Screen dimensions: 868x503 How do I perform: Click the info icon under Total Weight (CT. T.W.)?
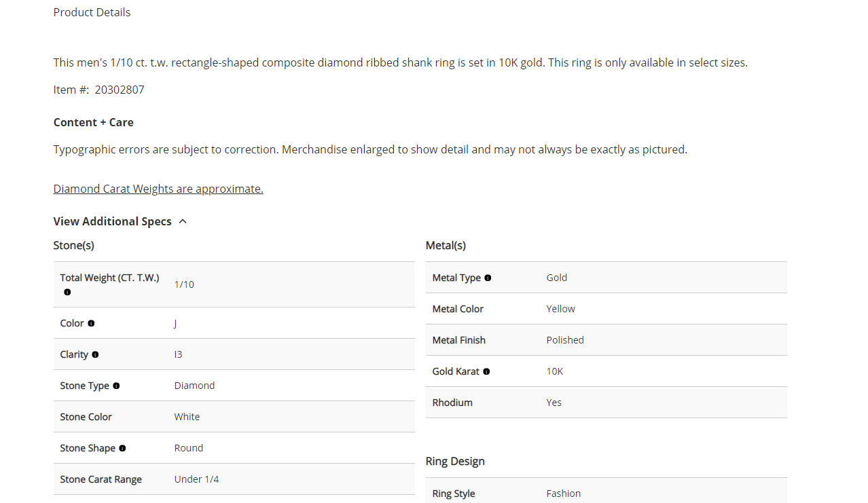tap(67, 292)
